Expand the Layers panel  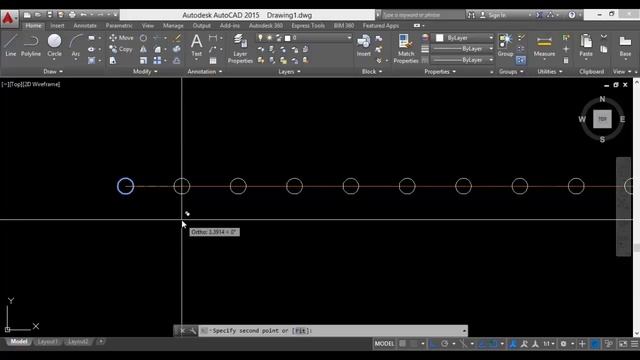click(289, 71)
